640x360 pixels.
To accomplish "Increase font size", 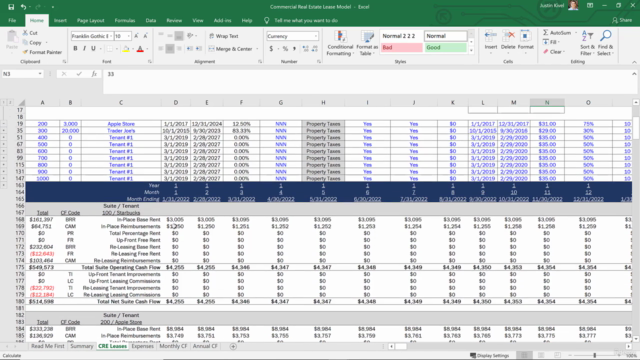I will coord(136,36).
